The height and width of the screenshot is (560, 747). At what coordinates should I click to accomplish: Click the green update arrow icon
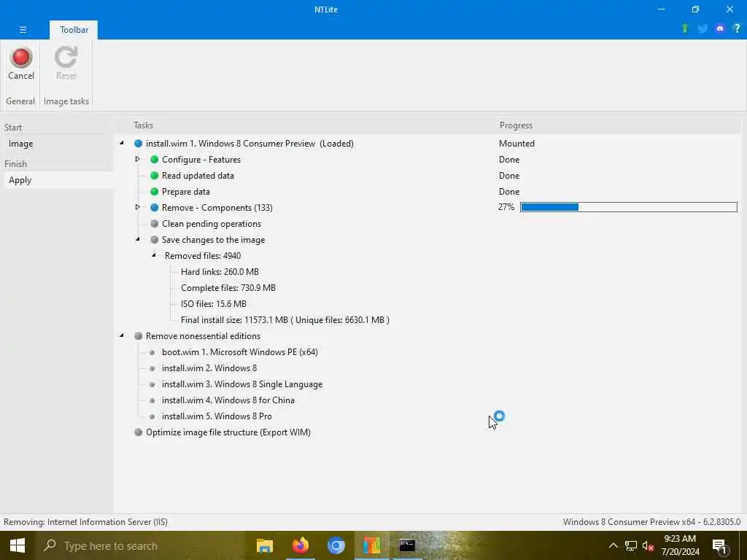coord(685,28)
